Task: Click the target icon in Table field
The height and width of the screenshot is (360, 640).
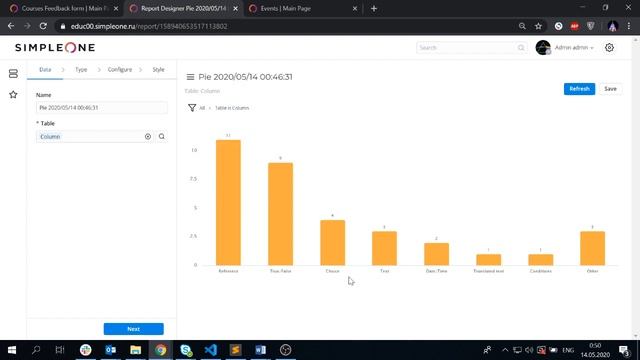Action: point(148,137)
